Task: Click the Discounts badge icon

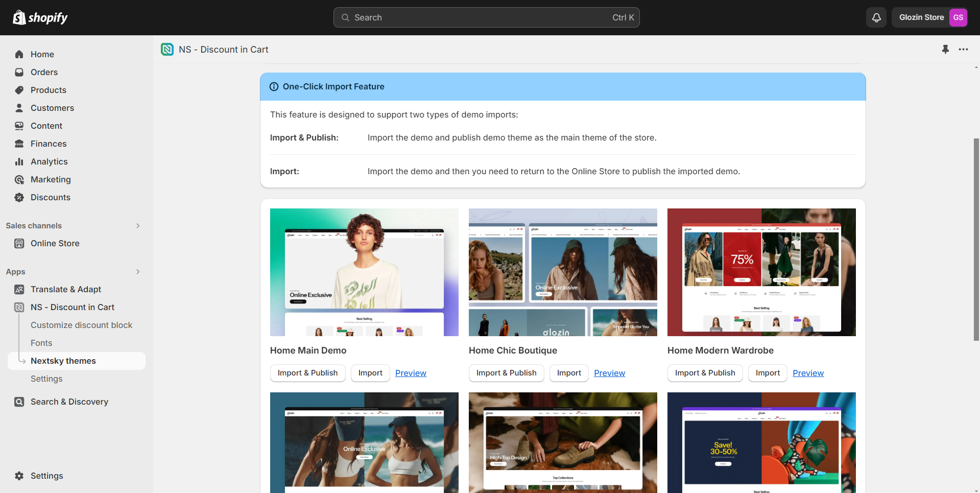Action: [x=19, y=197]
